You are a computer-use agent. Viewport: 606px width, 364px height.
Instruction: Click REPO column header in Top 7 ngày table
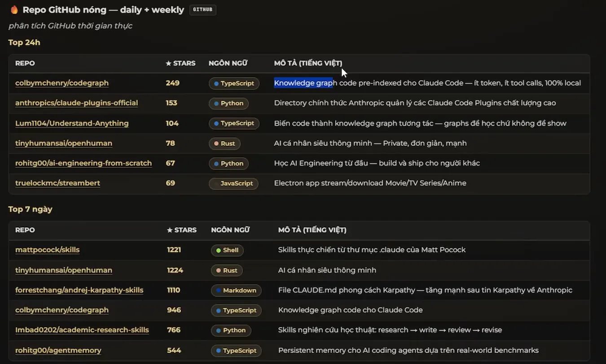25,230
